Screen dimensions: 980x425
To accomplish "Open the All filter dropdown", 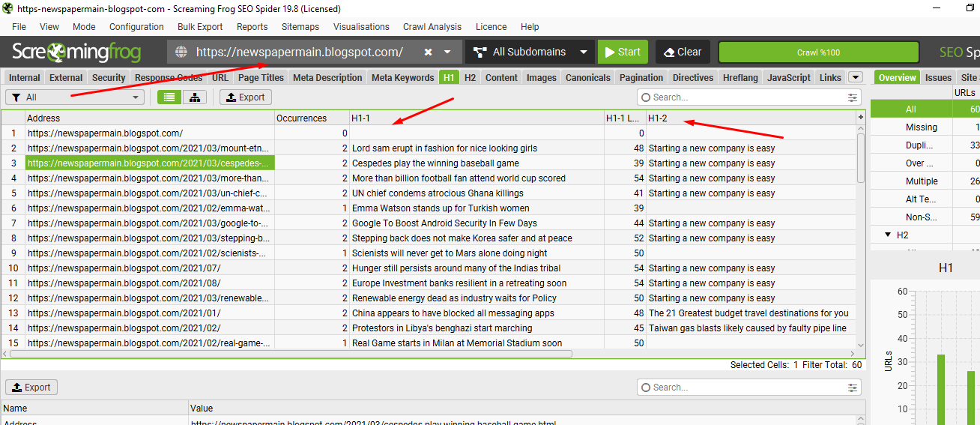I will click(x=75, y=97).
